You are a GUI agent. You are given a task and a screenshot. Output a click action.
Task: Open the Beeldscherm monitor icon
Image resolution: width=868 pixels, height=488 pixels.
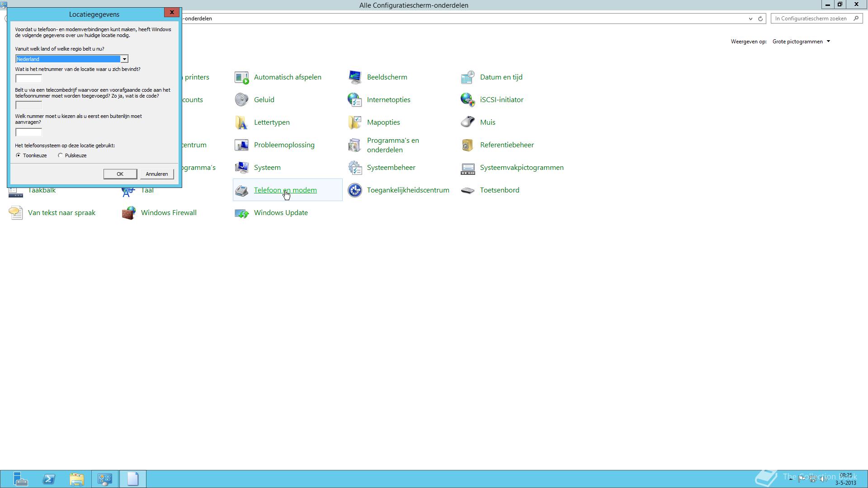click(355, 77)
